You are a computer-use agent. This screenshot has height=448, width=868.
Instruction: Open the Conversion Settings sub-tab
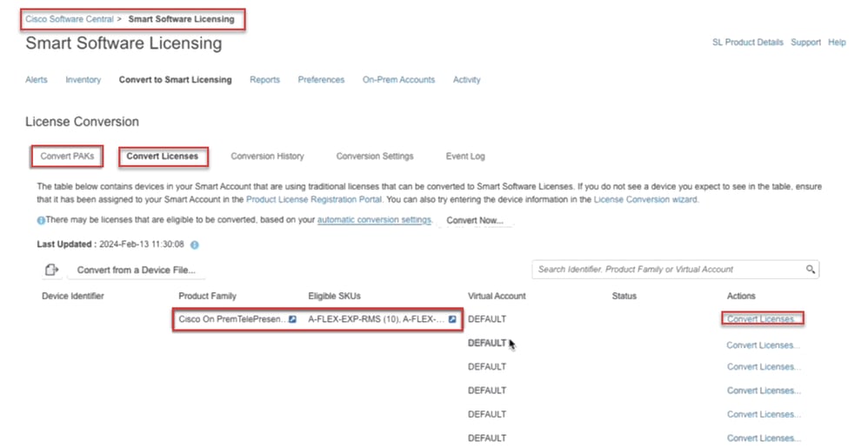point(375,157)
